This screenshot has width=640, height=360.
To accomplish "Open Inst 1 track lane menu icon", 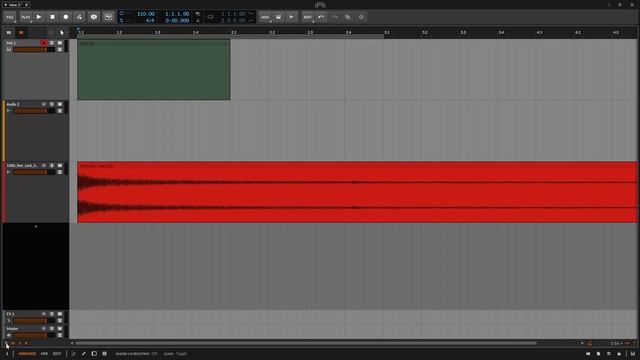I will 60,49.
